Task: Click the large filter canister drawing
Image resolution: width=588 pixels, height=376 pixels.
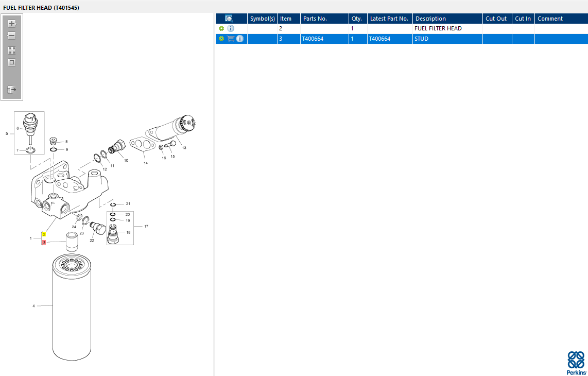Action: click(x=72, y=307)
